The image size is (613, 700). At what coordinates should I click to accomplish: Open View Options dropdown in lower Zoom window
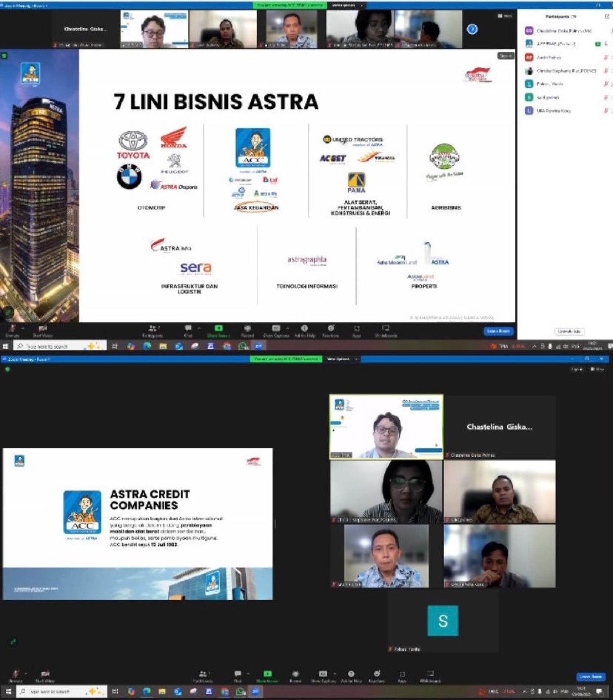342,359
